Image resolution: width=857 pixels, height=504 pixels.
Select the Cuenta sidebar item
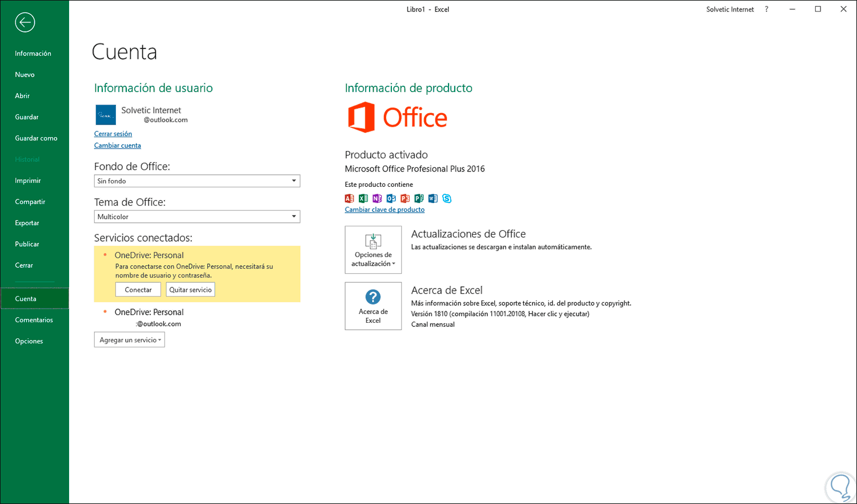34,299
